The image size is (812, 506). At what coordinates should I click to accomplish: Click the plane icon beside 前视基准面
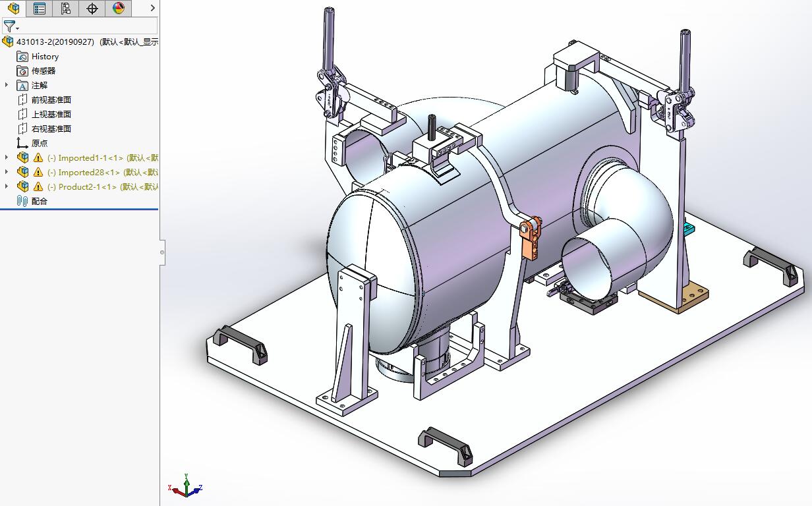(22, 100)
